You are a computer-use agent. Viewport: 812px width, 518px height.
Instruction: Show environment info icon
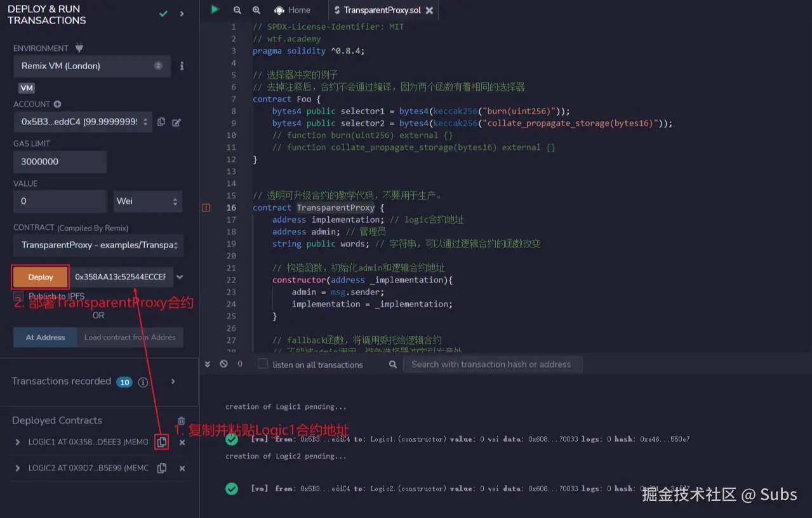(182, 66)
